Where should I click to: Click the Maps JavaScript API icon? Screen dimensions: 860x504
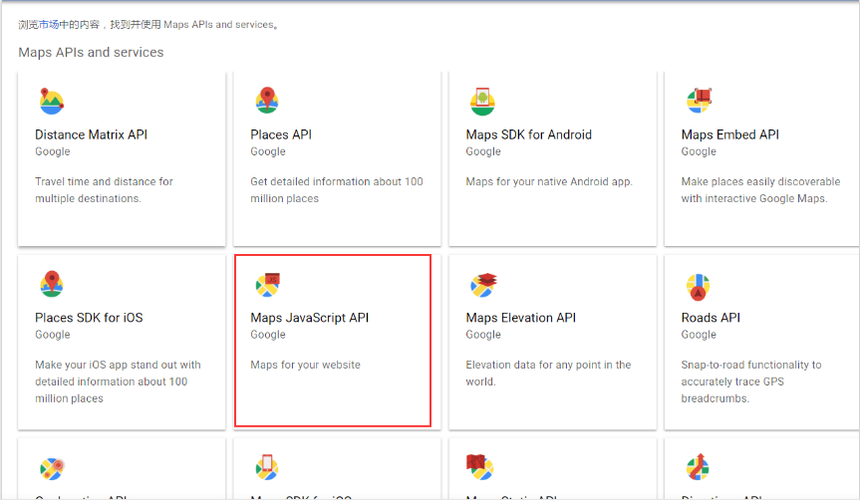tap(267, 285)
